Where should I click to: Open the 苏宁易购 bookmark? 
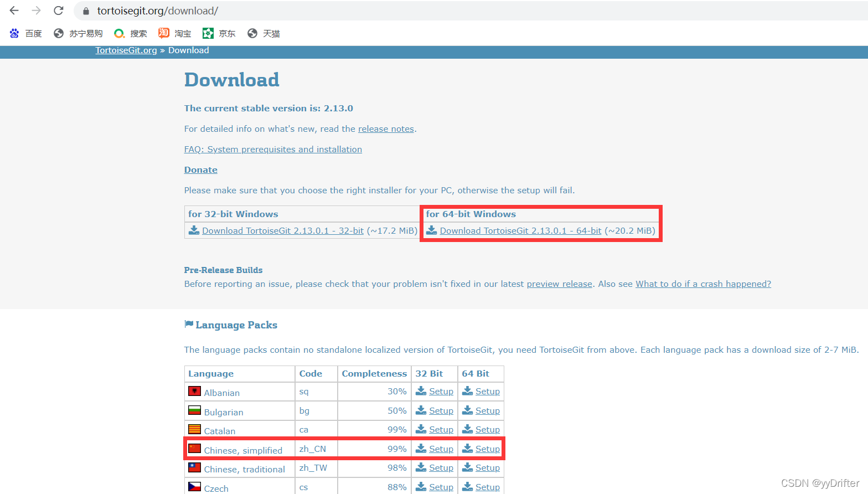coord(78,34)
